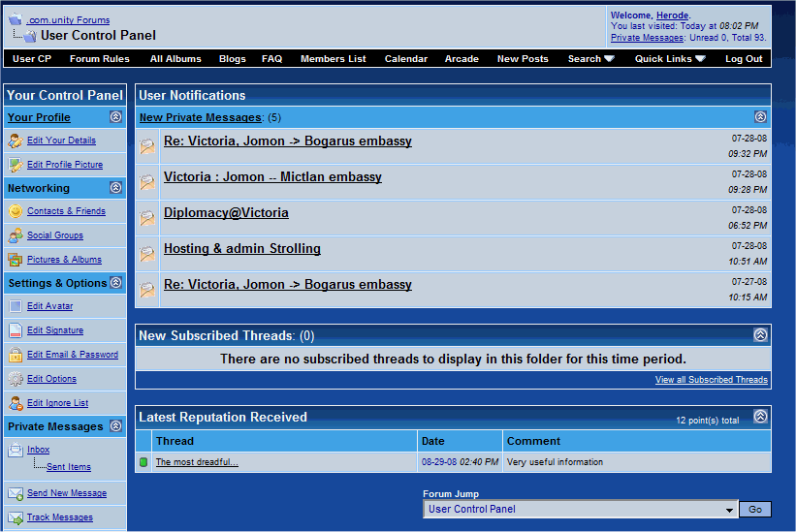796x532 pixels.
Task: Click the Edit Profile Picture icon
Action: [x=16, y=166]
